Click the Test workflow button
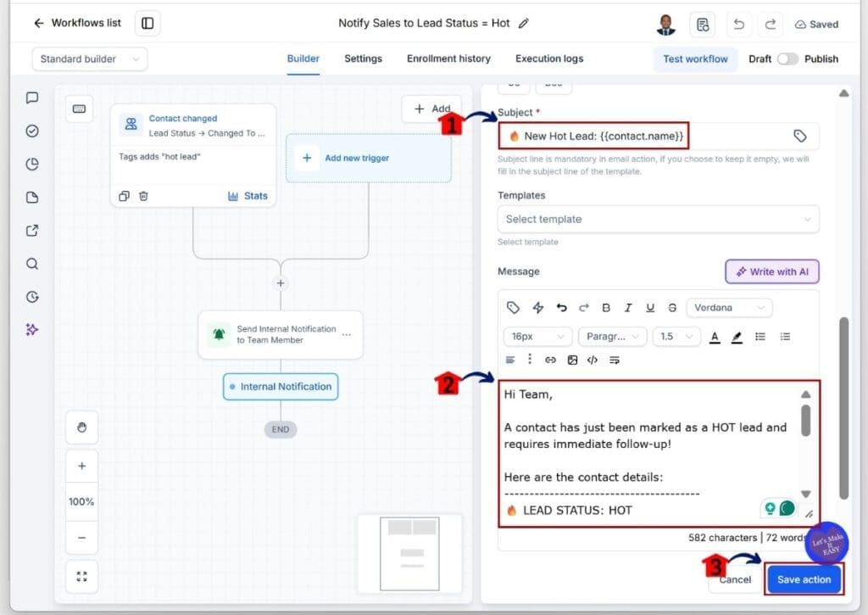Viewport: 868px width, 615px height. pyautogui.click(x=695, y=59)
